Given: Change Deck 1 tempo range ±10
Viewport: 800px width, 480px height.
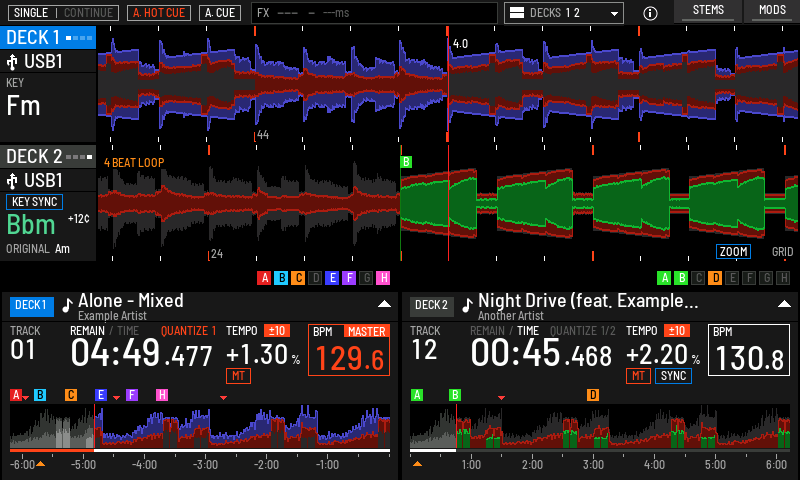Looking at the screenshot, I should point(277,331).
